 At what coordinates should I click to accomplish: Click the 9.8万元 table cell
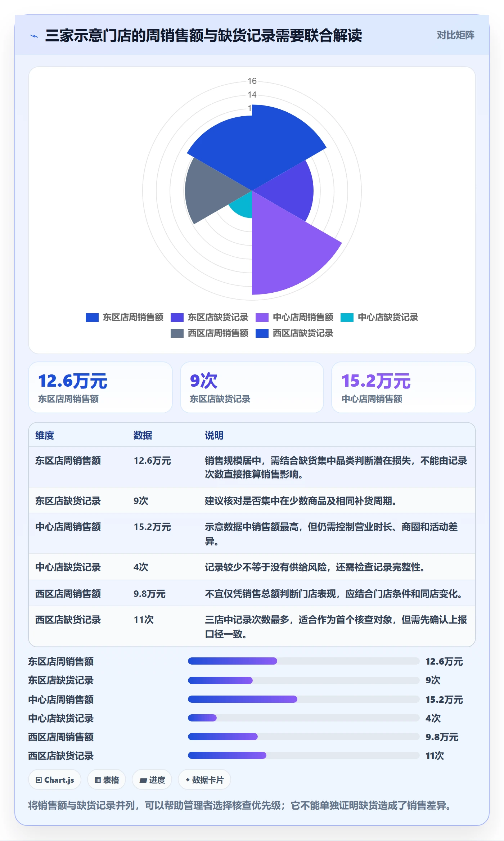point(149,594)
